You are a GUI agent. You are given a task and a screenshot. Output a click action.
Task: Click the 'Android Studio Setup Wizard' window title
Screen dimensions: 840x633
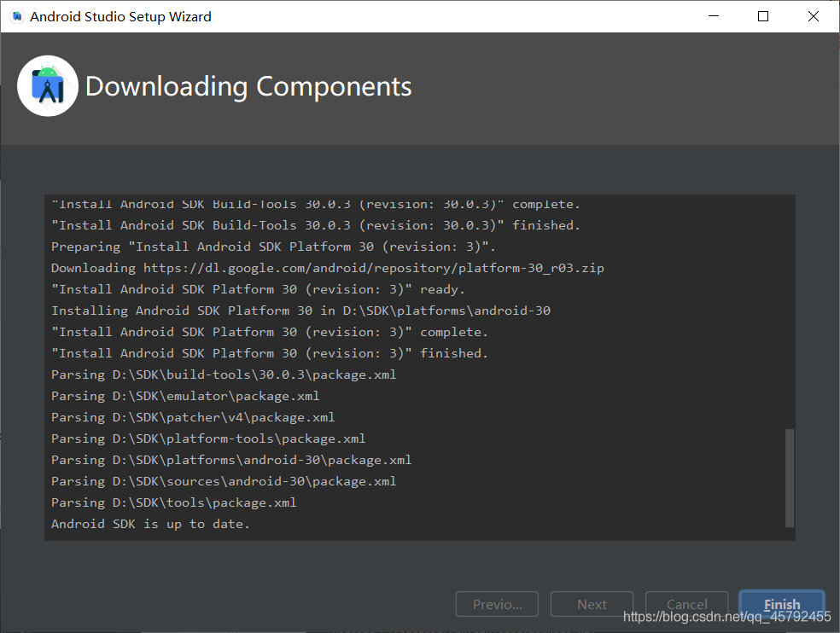(x=120, y=16)
